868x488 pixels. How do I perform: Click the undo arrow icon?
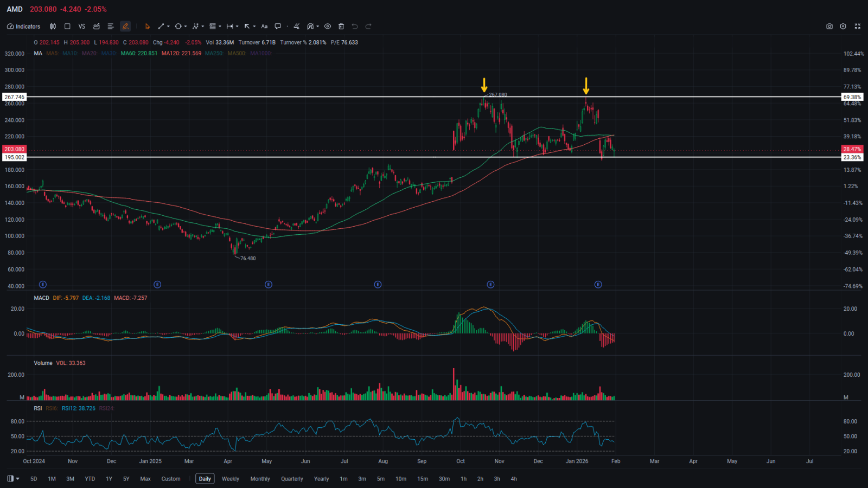click(355, 26)
